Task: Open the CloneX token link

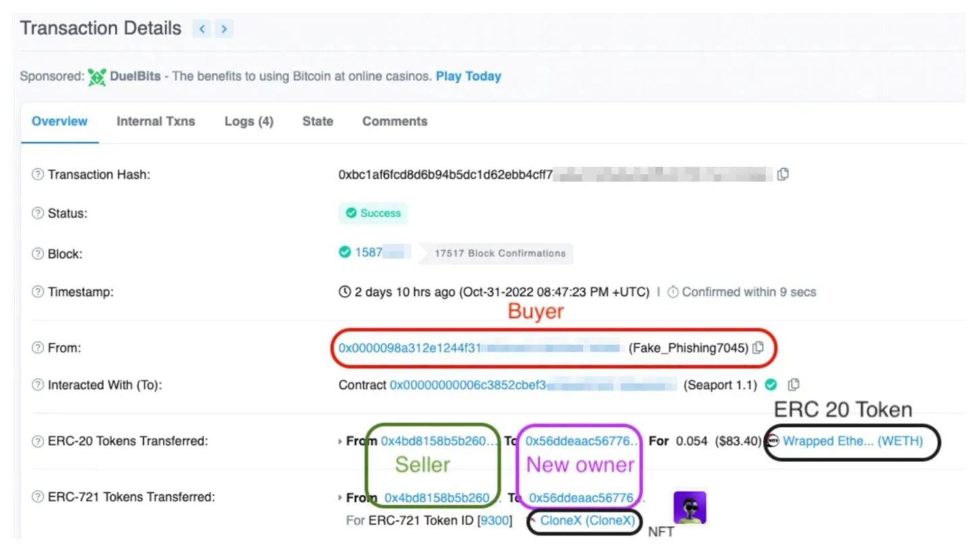Action: (587, 521)
